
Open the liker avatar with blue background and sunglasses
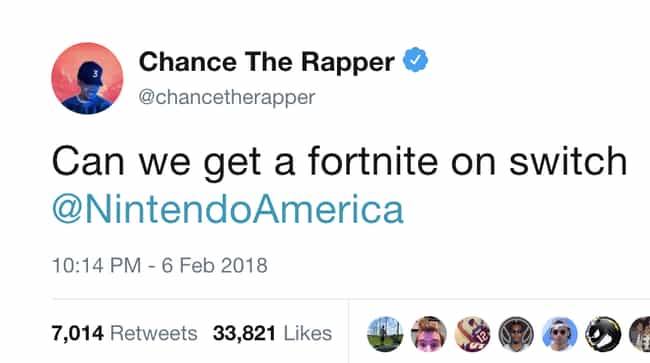pyautogui.click(x=560, y=334)
